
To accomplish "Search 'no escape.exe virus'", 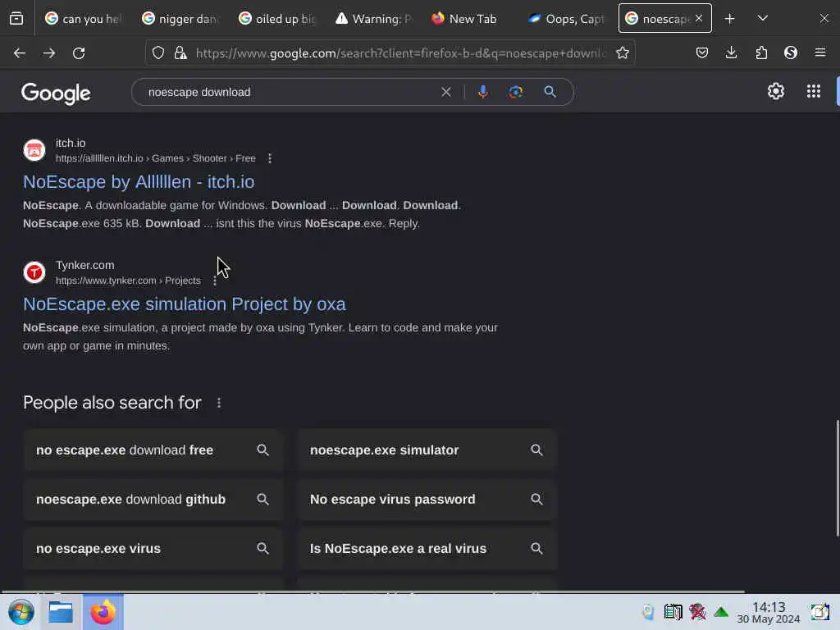I will point(153,549).
